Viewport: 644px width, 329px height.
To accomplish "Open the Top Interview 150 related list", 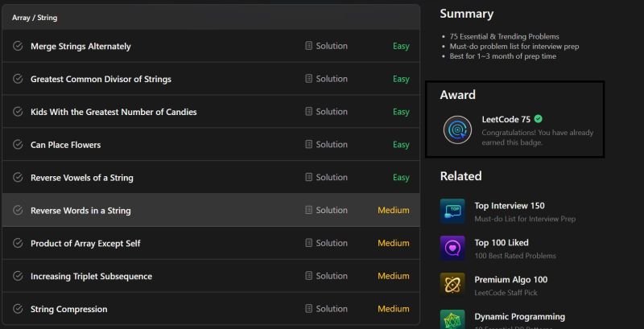I will click(510, 205).
